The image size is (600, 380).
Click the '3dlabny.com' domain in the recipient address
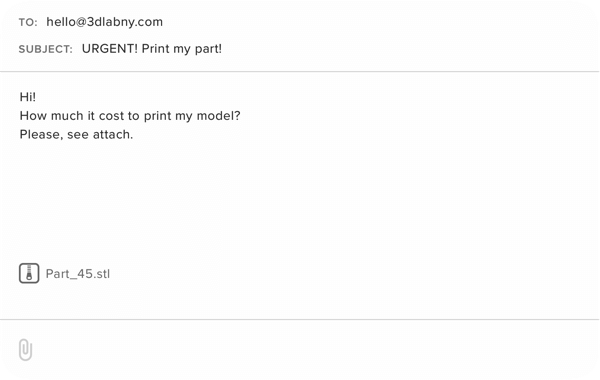point(125,22)
